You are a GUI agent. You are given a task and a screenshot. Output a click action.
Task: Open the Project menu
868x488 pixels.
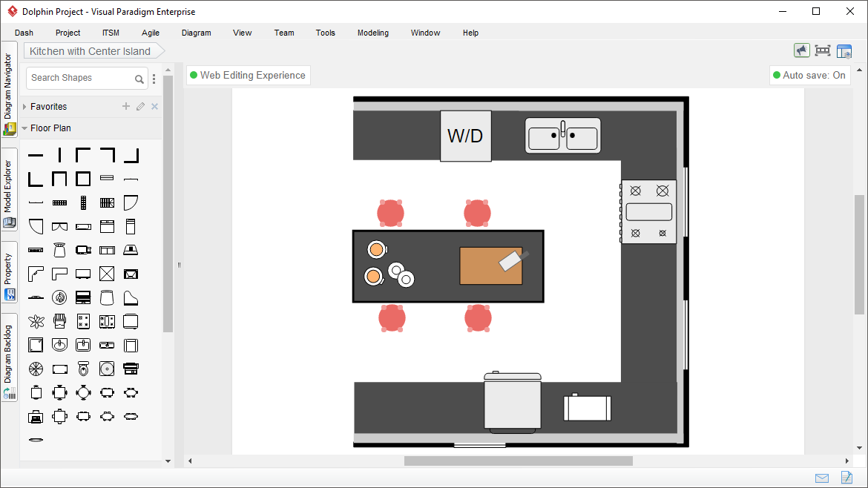tap(68, 33)
